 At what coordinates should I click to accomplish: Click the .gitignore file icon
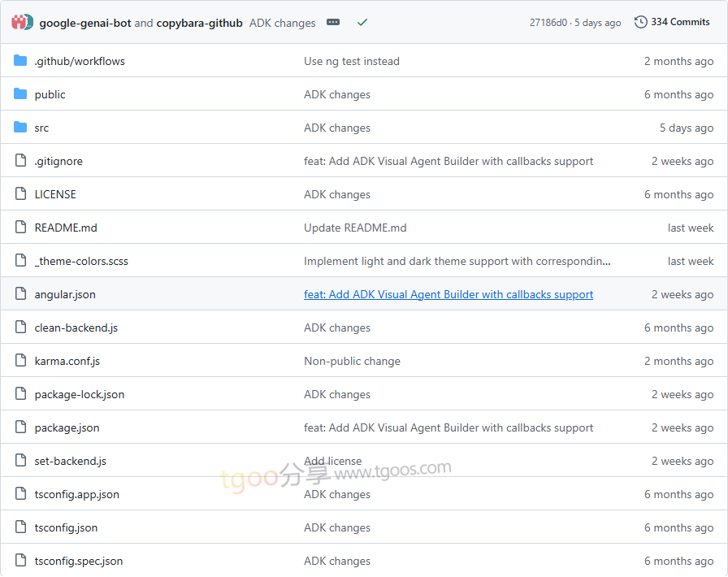[20, 161]
